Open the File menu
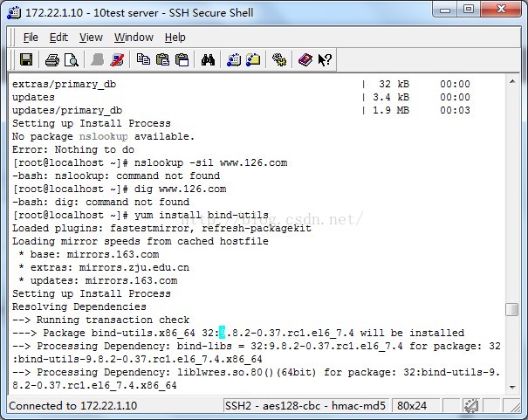 31,38
